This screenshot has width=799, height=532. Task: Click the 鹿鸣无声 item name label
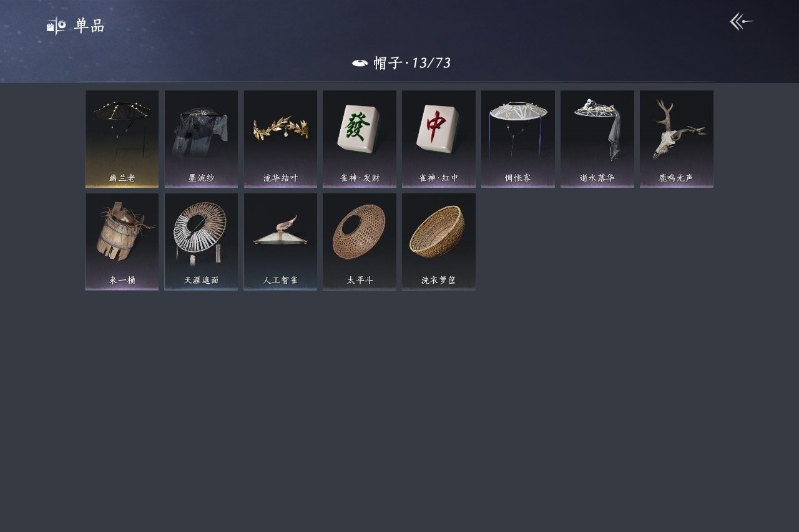click(x=676, y=178)
